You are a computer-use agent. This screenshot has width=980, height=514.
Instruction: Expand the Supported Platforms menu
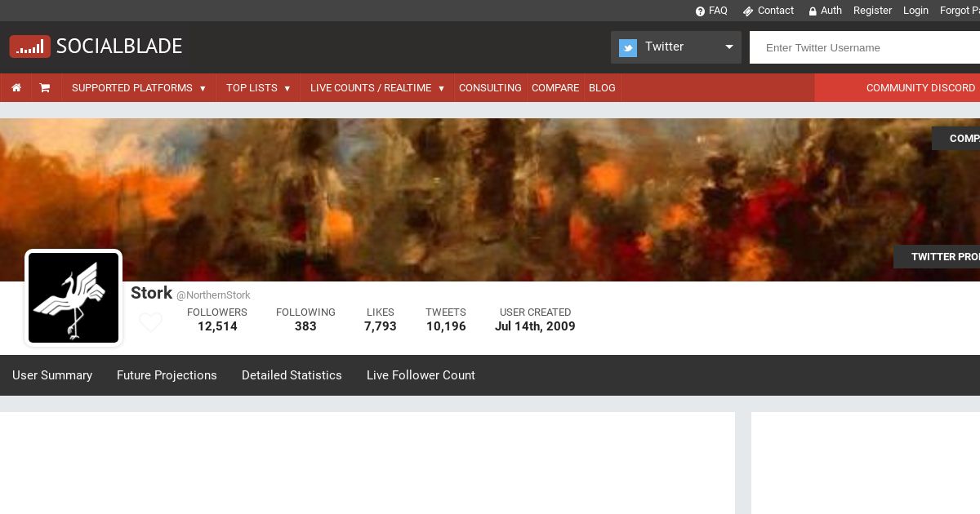(x=139, y=87)
